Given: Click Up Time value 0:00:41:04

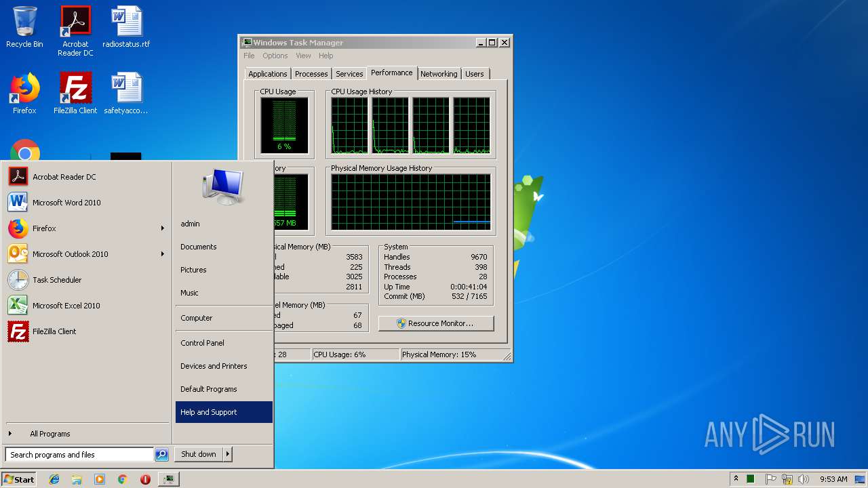Looking at the screenshot, I should [x=469, y=287].
